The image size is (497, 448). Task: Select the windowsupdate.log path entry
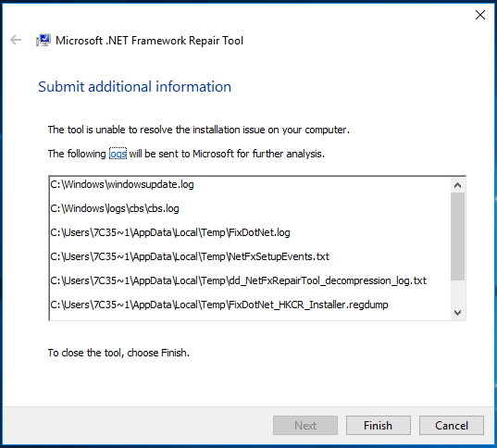(x=122, y=184)
